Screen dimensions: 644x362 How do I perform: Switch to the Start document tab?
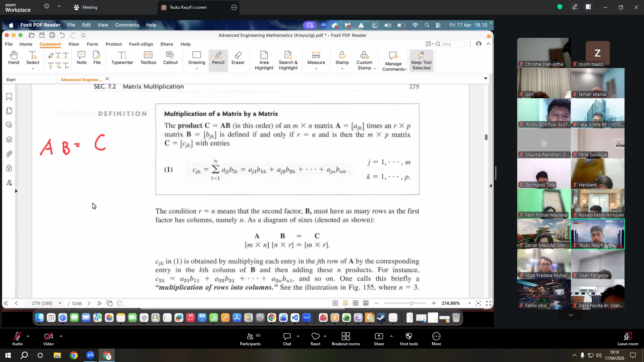[x=29, y=80]
